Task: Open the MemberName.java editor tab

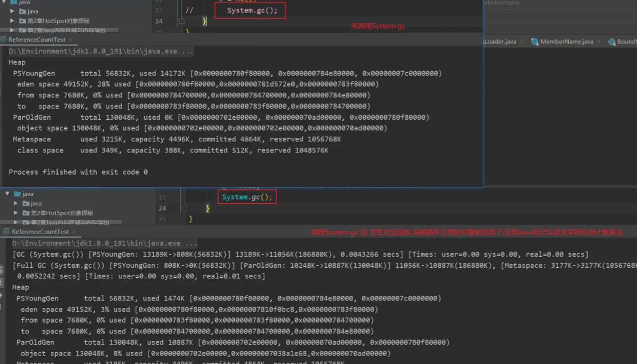Action: tap(567, 42)
